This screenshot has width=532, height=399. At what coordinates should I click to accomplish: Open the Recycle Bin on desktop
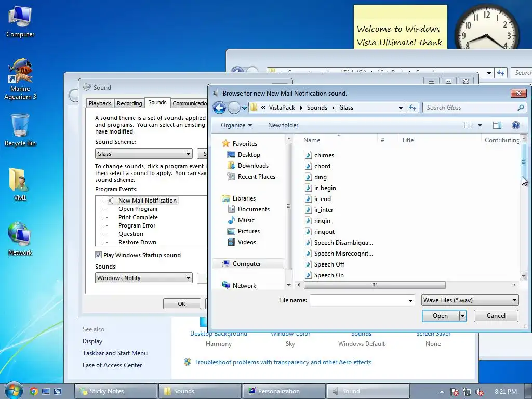click(x=20, y=130)
